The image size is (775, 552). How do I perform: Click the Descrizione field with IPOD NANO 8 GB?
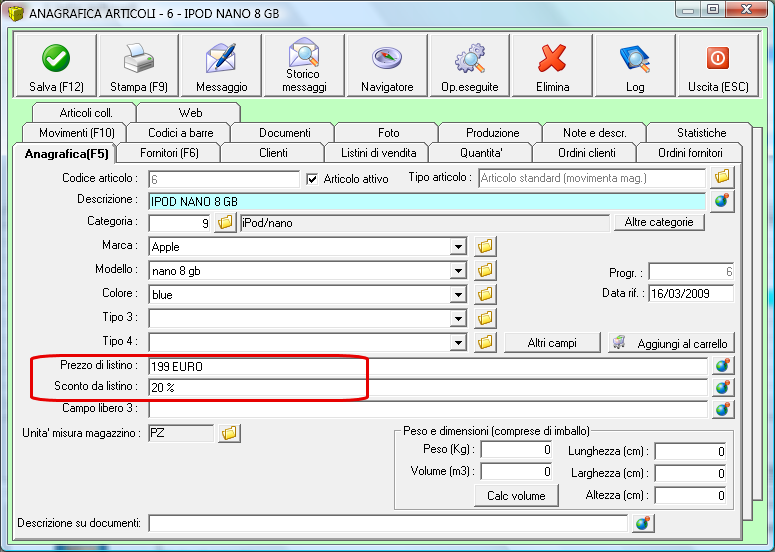pyautogui.click(x=427, y=202)
